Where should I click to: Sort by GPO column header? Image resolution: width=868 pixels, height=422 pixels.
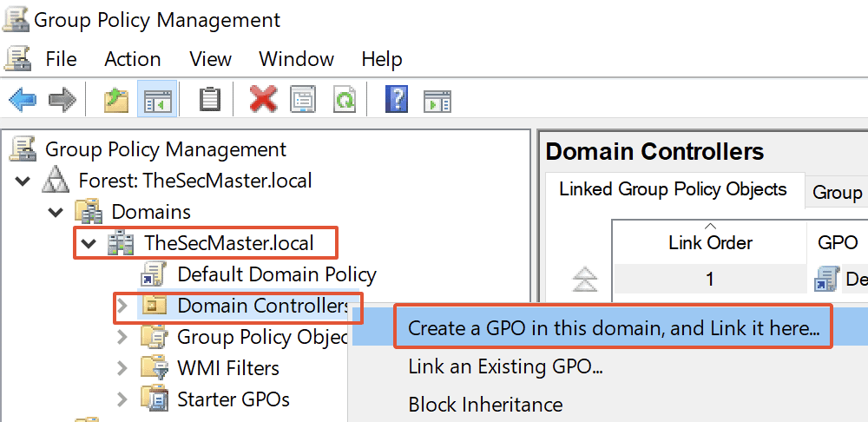click(838, 242)
